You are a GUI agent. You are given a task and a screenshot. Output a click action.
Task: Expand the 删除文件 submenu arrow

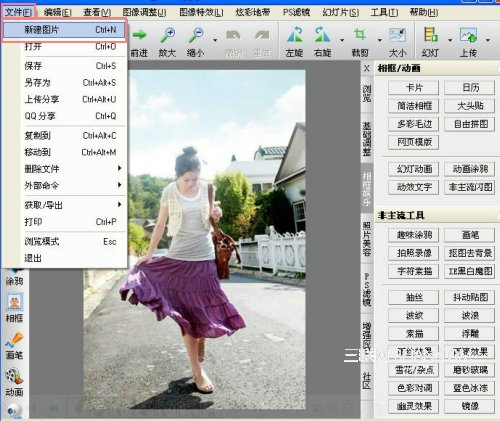(x=119, y=168)
